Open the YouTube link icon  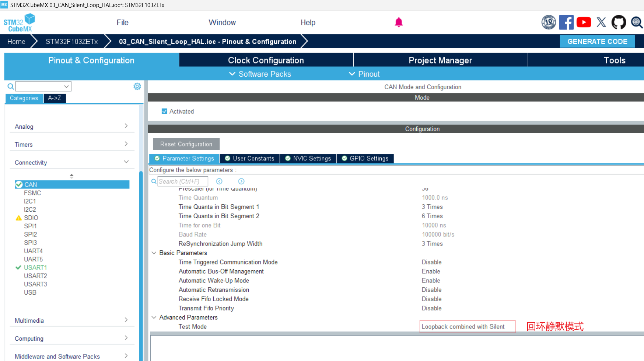(x=584, y=22)
